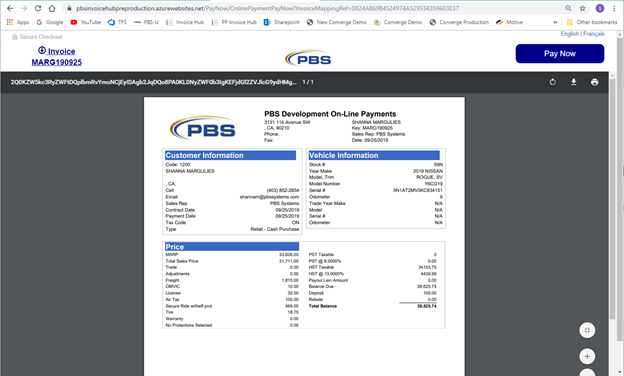This screenshot has width=624, height=376.
Task: Reload the browser page
Action: (x=38, y=8)
